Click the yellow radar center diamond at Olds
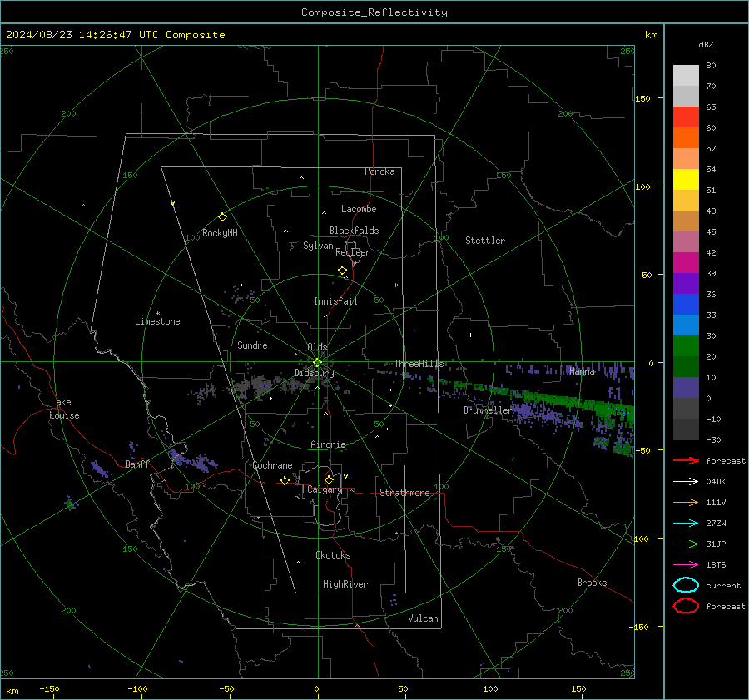This screenshot has width=749, height=700. 317,363
